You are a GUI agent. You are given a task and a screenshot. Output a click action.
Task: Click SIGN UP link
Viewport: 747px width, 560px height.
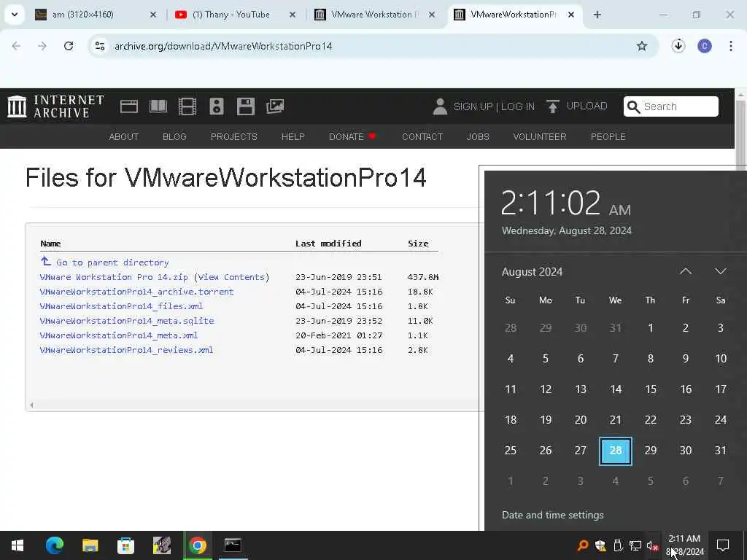473,106
